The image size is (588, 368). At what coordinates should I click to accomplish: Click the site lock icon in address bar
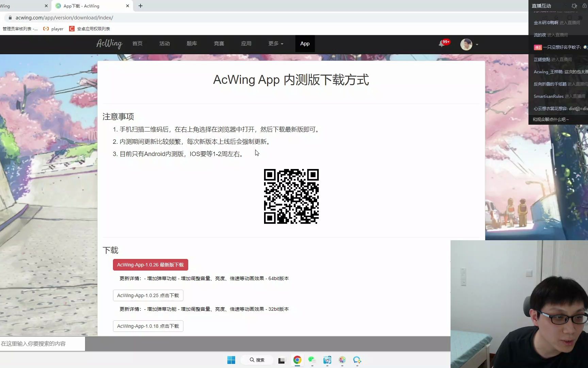pyautogui.click(x=10, y=18)
